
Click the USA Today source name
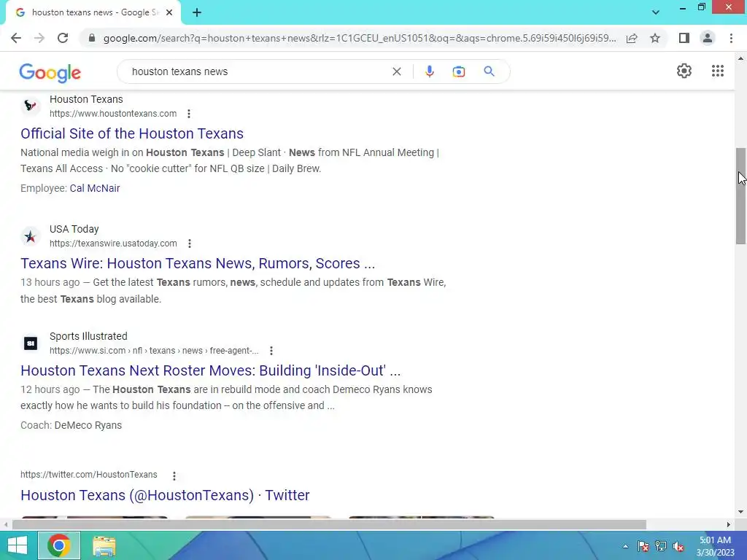tap(74, 230)
